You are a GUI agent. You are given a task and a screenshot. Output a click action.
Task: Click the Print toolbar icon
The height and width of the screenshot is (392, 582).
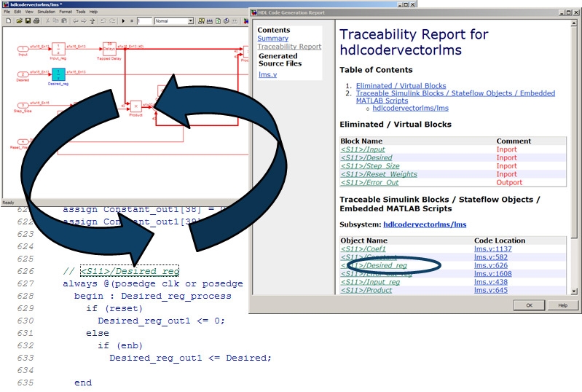click(x=36, y=21)
